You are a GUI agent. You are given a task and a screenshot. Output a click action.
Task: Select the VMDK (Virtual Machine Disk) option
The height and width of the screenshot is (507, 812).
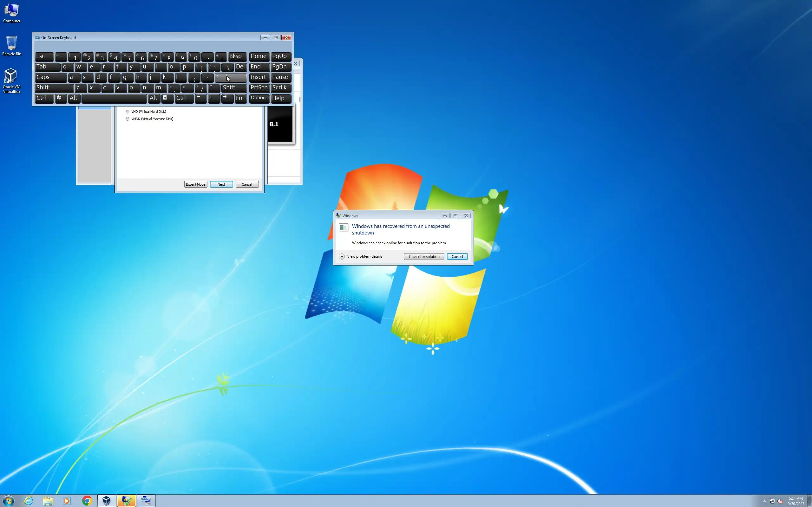pyautogui.click(x=128, y=119)
